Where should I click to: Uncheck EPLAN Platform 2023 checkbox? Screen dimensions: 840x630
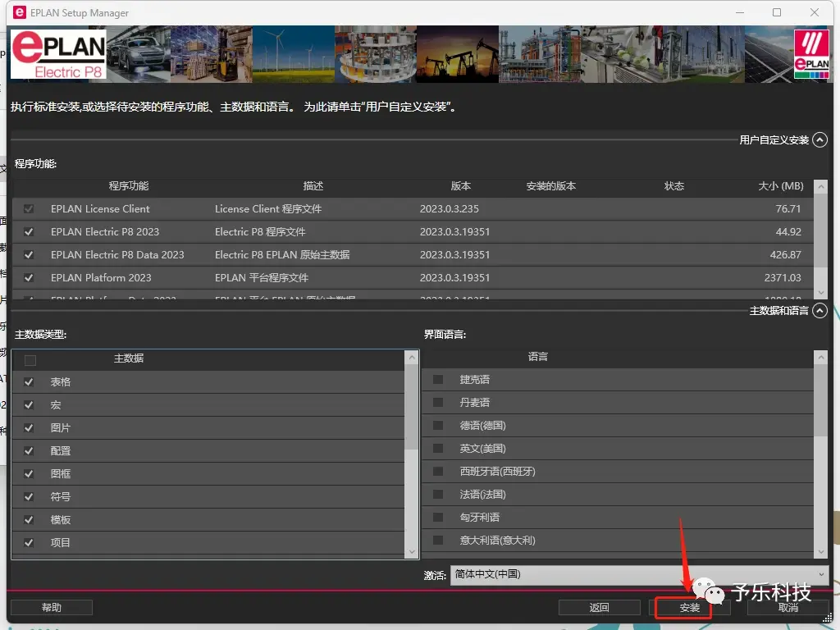(29, 278)
